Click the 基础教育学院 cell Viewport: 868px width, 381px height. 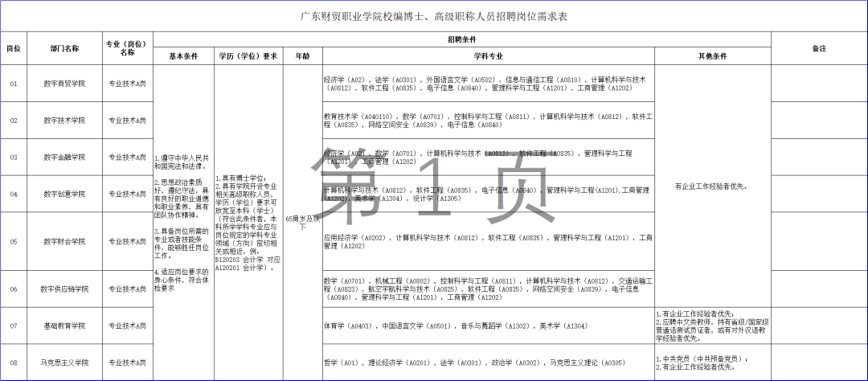tap(65, 326)
